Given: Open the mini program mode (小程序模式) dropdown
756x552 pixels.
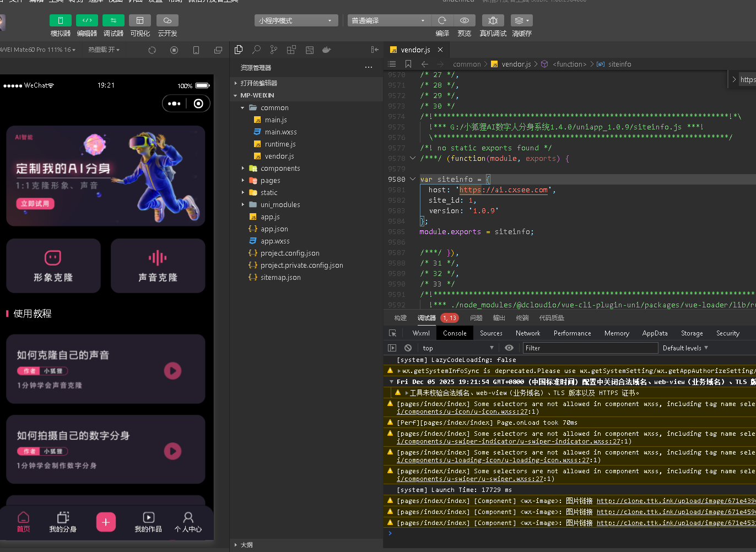Looking at the screenshot, I should click(296, 21).
